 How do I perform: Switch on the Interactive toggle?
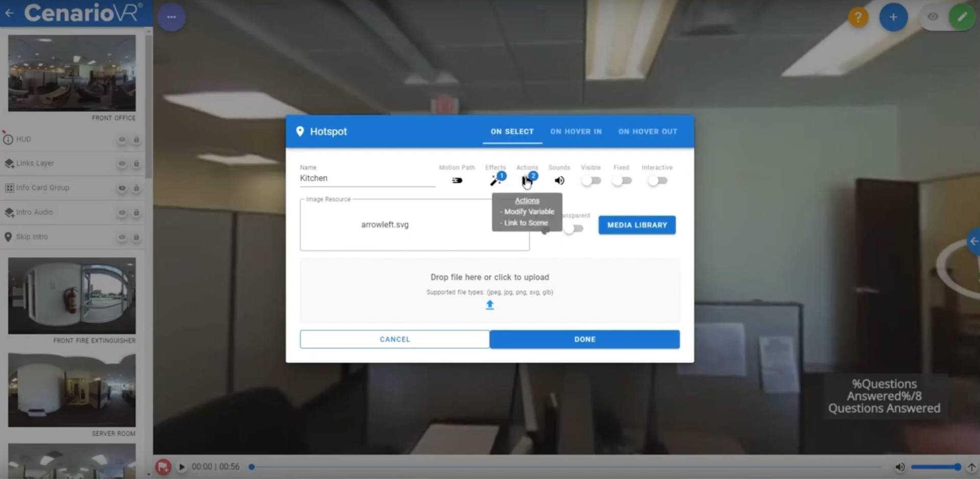657,180
